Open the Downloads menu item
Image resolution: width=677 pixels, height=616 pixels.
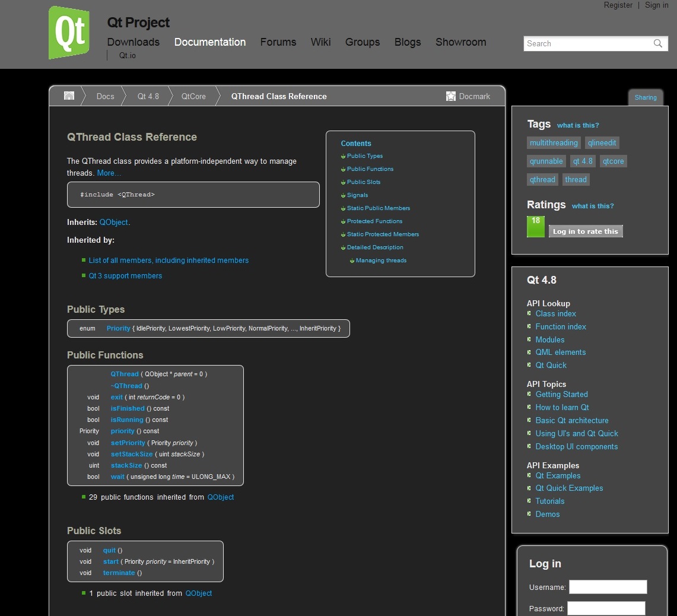tap(134, 42)
